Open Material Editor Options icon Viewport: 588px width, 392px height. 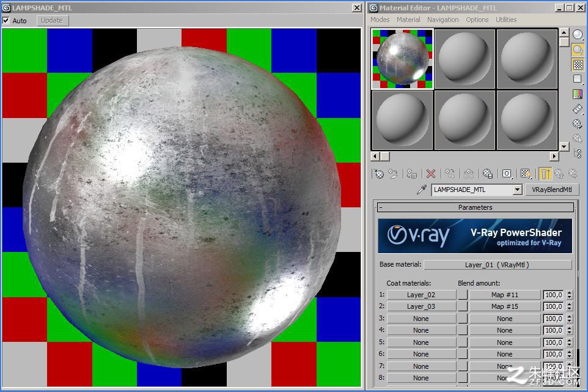[578, 124]
